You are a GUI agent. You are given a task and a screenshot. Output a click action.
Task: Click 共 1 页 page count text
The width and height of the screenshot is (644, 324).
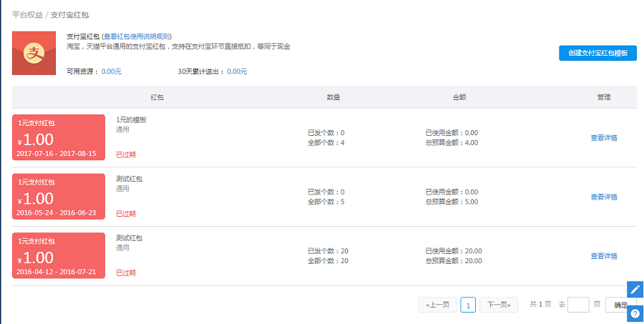point(540,304)
